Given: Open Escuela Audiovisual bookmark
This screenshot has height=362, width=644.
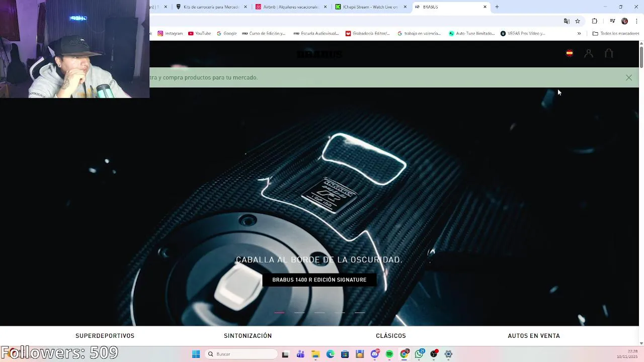Looking at the screenshot, I should pos(316,34).
